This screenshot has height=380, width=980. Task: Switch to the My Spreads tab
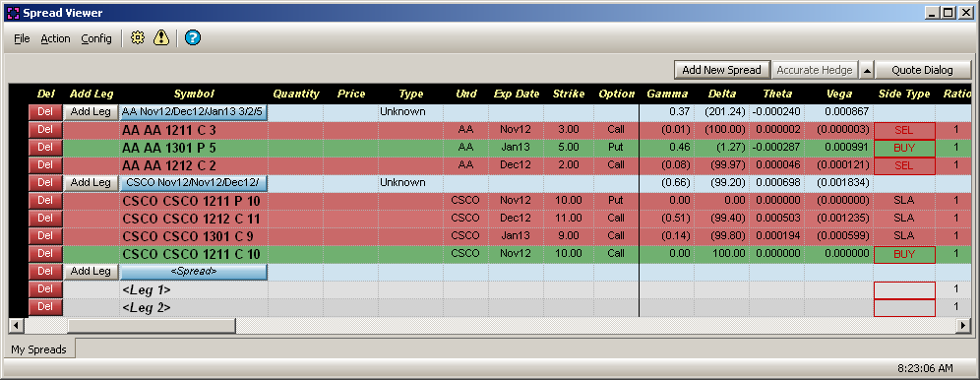point(38,349)
